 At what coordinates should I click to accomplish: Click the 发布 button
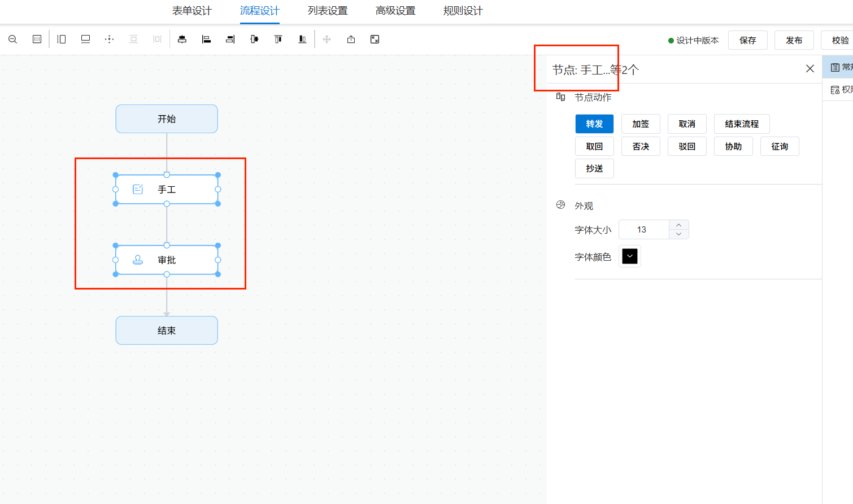pos(794,40)
